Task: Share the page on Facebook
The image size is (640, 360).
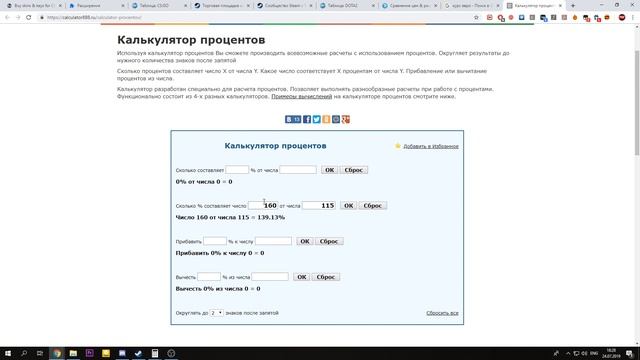Action: point(307,119)
